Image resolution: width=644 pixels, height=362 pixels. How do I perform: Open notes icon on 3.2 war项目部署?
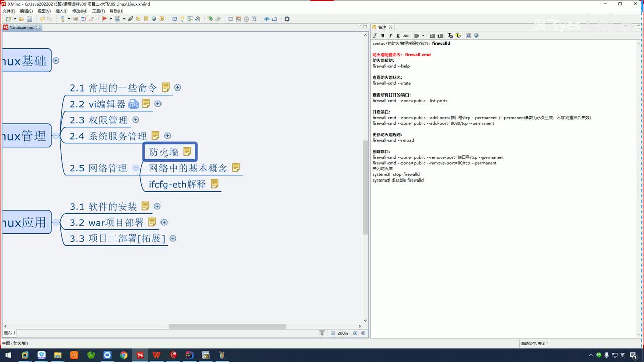tap(152, 222)
